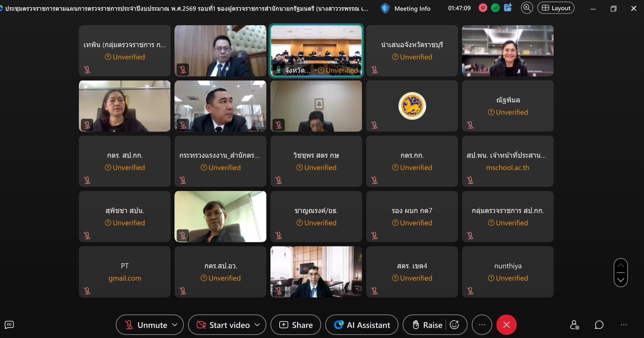The image size is (644, 338).
Task: Open the more options menu in control bar
Action: [482, 325]
